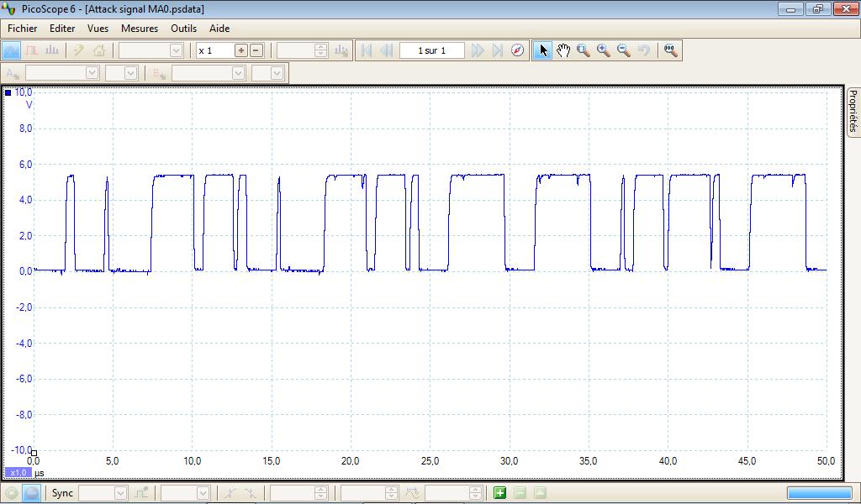861x504 pixels.
Task: Decrease horizontal zoom with minus button
Action: click(x=256, y=50)
